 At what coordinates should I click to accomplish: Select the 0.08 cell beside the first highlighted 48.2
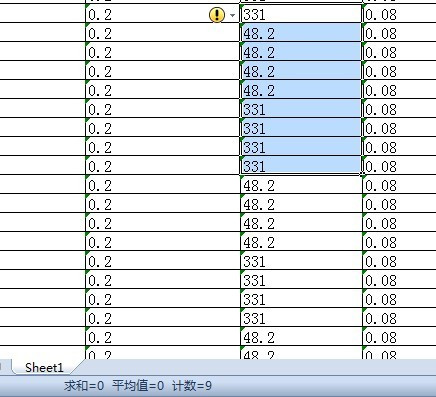tap(399, 32)
